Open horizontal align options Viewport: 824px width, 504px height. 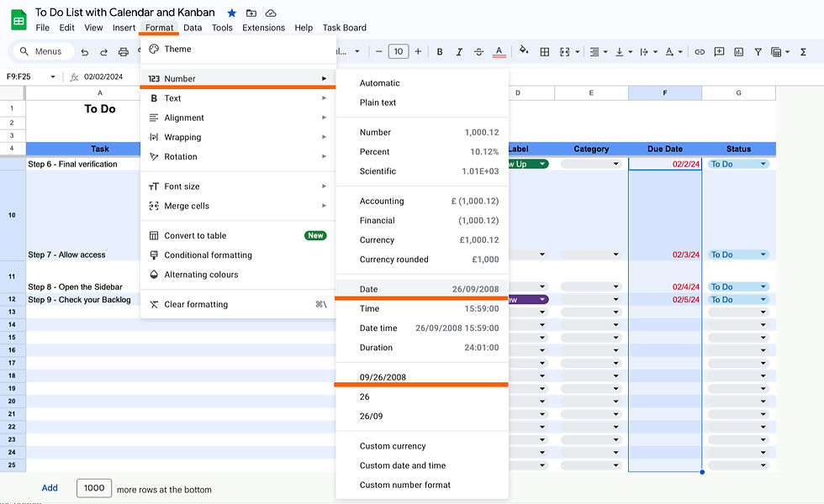point(598,51)
